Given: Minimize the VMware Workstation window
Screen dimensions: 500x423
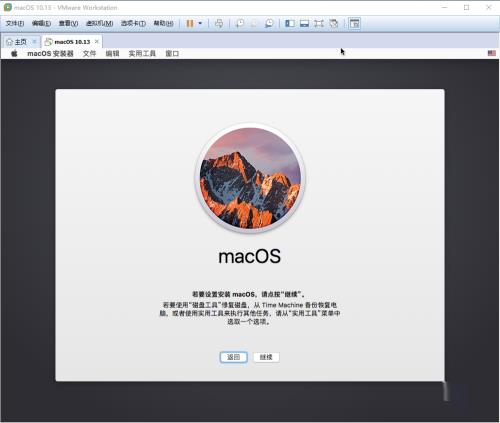Looking at the screenshot, I should [445, 7].
